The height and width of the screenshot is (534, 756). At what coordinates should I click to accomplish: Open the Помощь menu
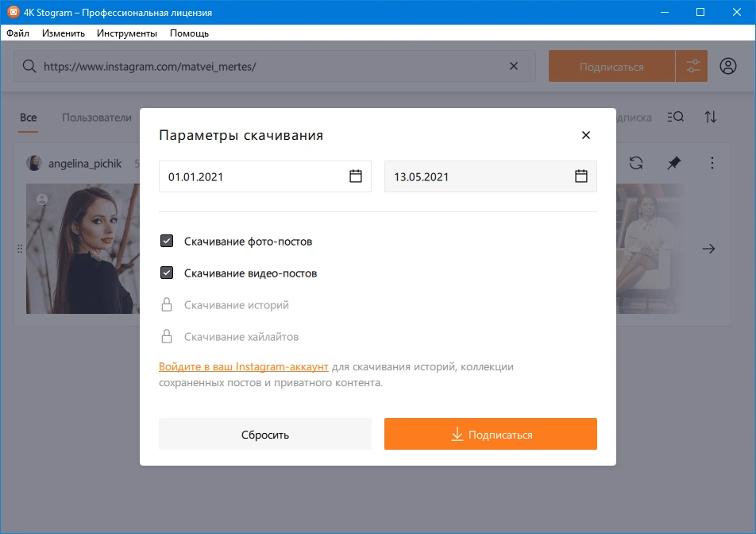pyautogui.click(x=189, y=33)
